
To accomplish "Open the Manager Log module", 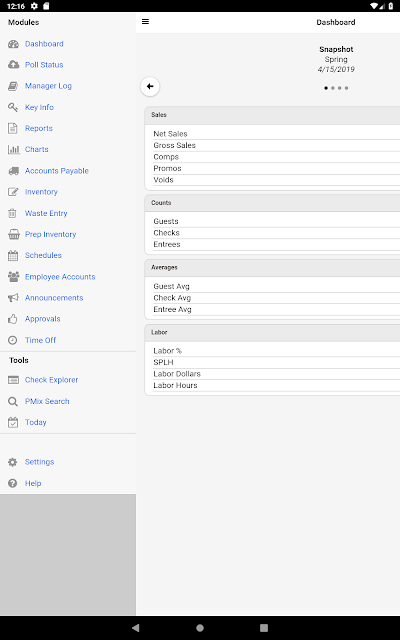I will point(48,86).
